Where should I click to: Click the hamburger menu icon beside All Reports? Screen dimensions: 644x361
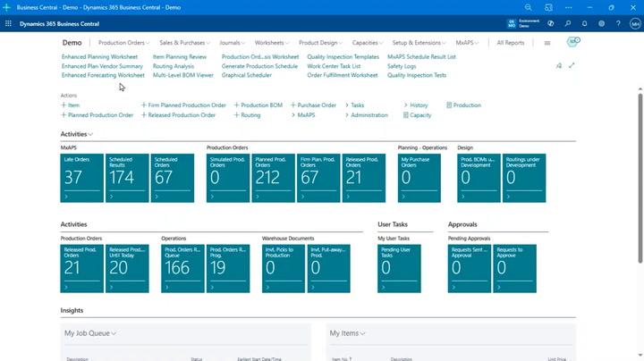click(x=547, y=43)
